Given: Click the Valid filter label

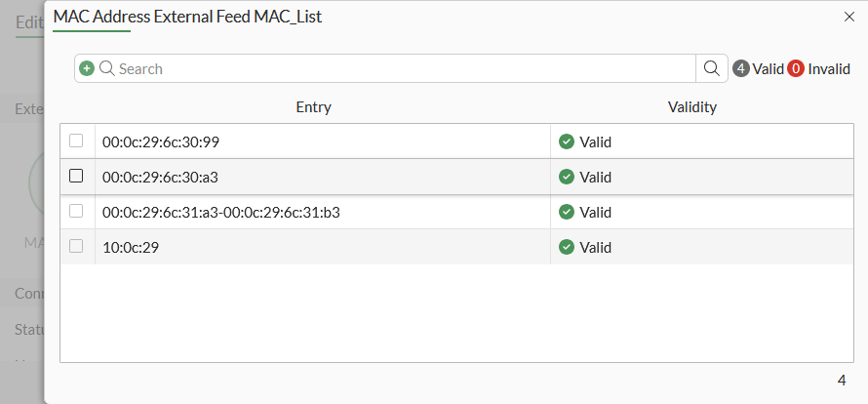Looking at the screenshot, I should pyautogui.click(x=769, y=68).
